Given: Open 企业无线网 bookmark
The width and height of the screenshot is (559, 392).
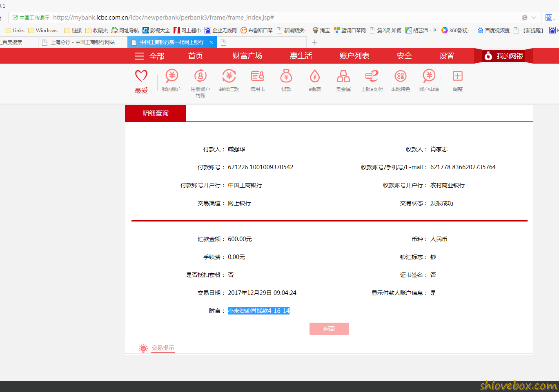Looking at the screenshot, I should point(220,30).
